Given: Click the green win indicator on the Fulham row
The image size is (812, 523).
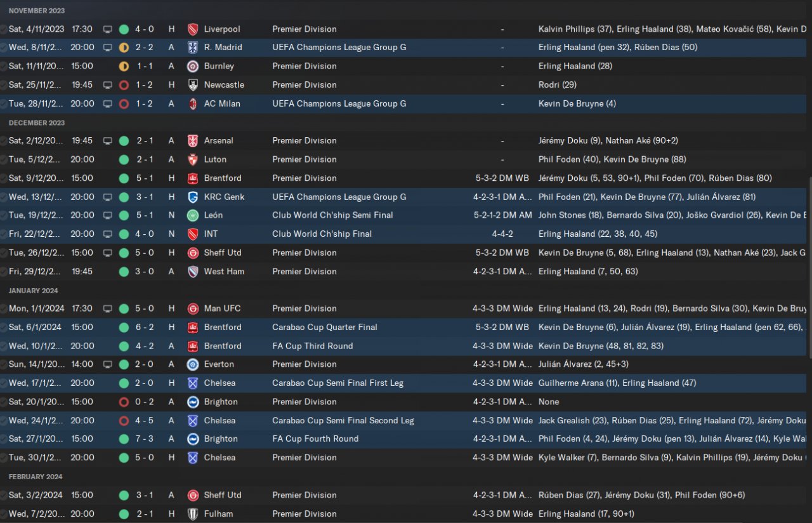Looking at the screenshot, I should click(124, 514).
